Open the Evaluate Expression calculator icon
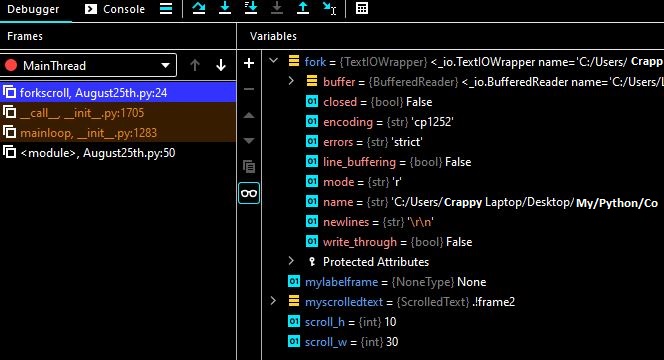 (x=362, y=8)
